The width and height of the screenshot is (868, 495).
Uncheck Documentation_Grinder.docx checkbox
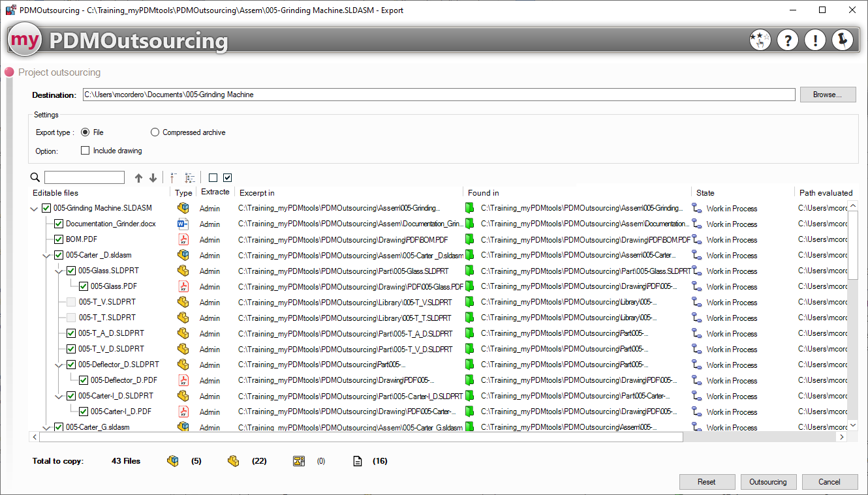click(59, 224)
